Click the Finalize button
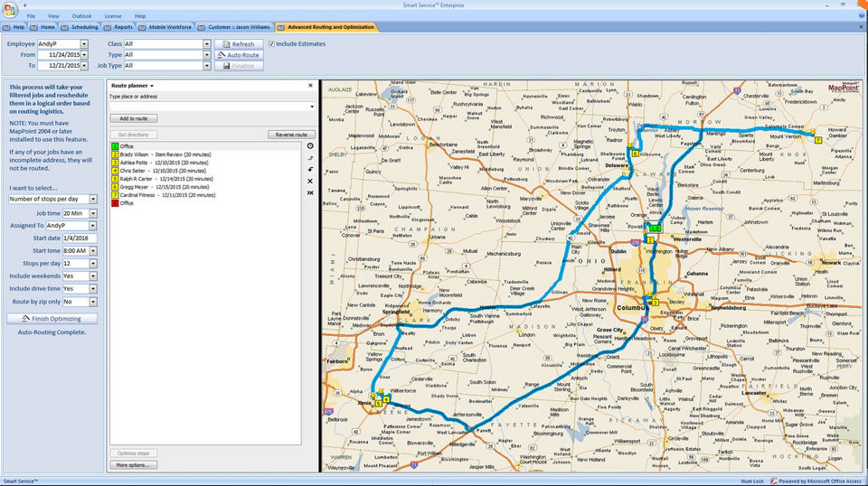 click(x=239, y=66)
